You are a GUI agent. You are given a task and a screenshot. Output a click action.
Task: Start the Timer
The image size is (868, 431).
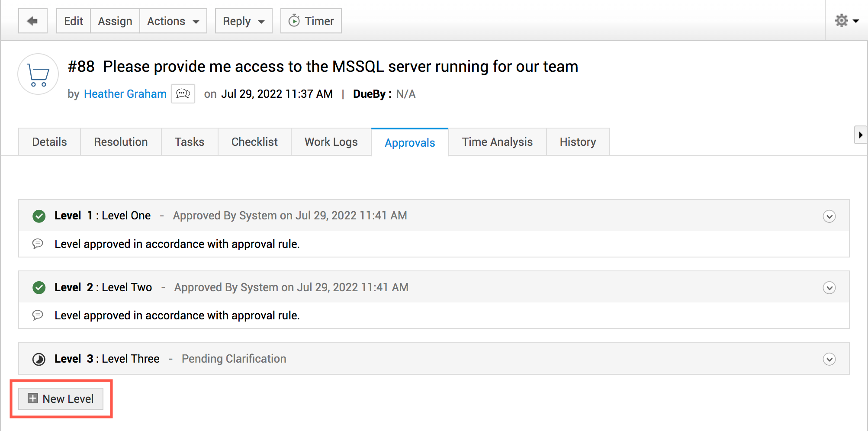click(x=311, y=21)
